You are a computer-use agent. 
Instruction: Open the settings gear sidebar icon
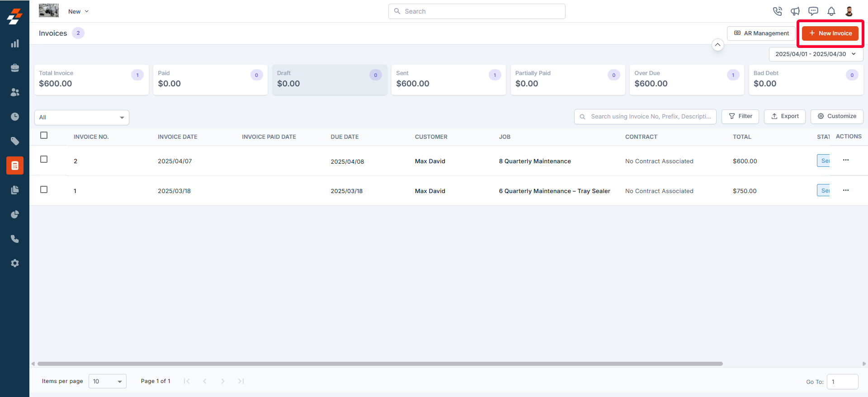(15, 263)
